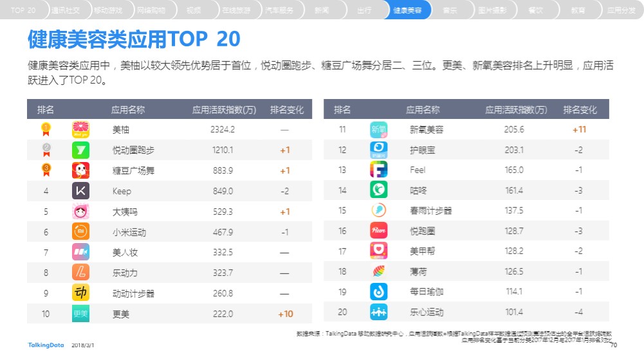Click the date 2018/3/1 in footer
This screenshot has height=362, width=644.
click(x=82, y=345)
